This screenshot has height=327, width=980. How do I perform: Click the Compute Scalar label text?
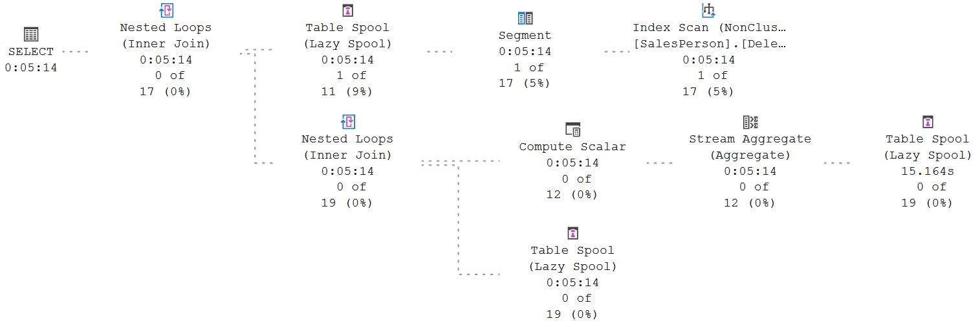coord(572,147)
